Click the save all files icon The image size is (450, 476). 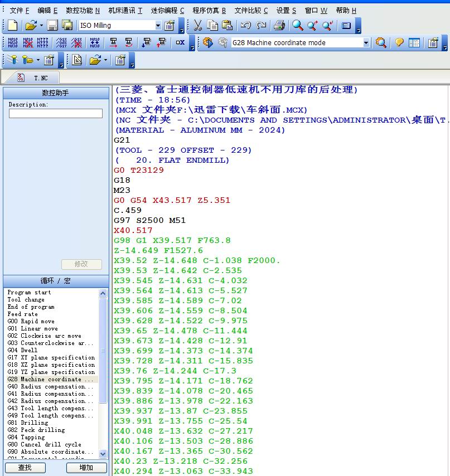[67, 26]
